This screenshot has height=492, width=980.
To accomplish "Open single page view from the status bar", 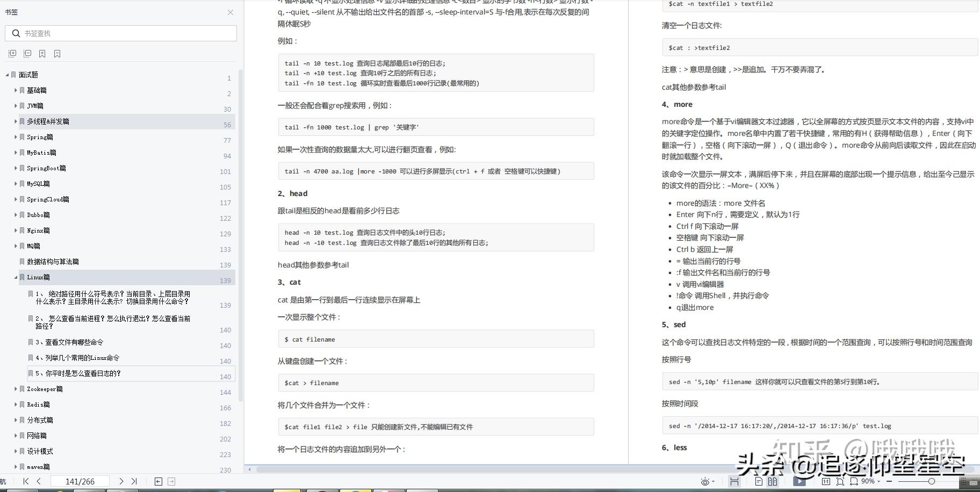I will coord(759,482).
